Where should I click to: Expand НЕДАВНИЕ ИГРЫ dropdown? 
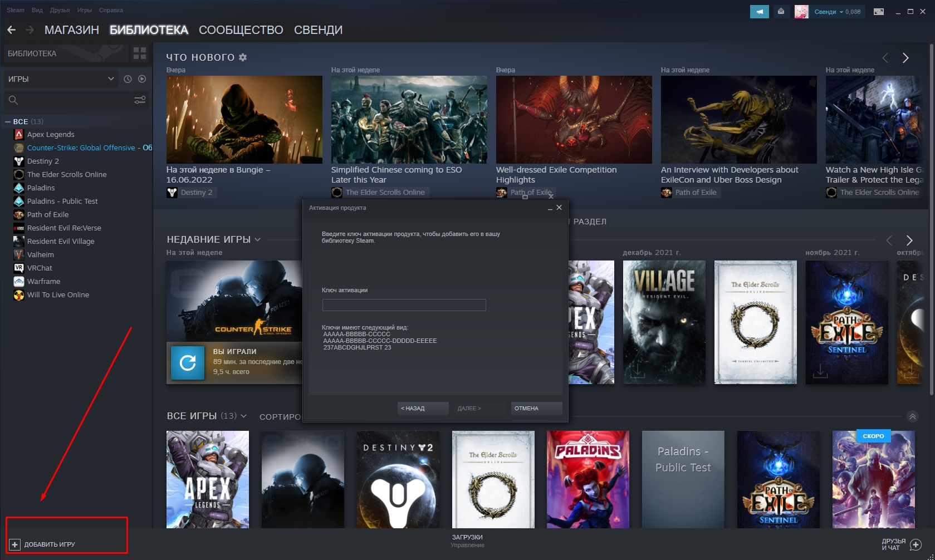[x=257, y=239]
